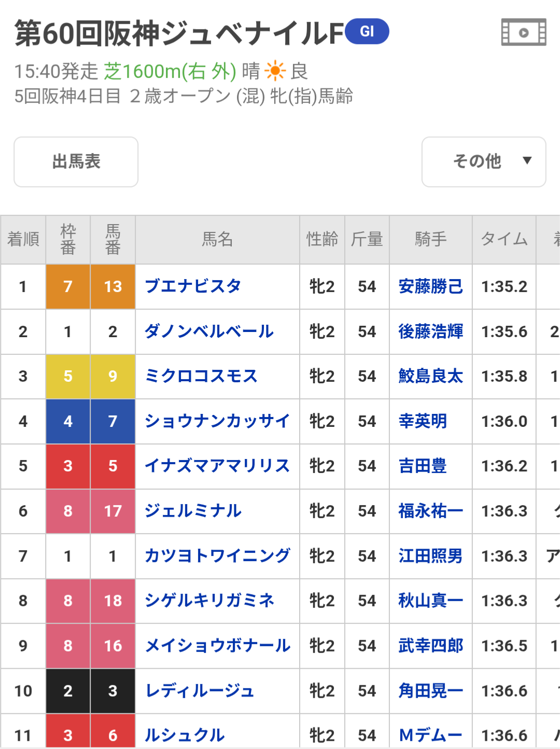The image size is (560, 749).
Task: View jockey 福永祐一's profile
Action: point(430,511)
